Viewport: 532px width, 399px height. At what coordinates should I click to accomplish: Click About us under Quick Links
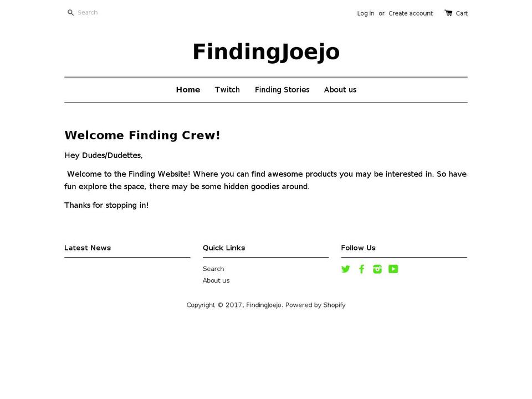tap(216, 280)
